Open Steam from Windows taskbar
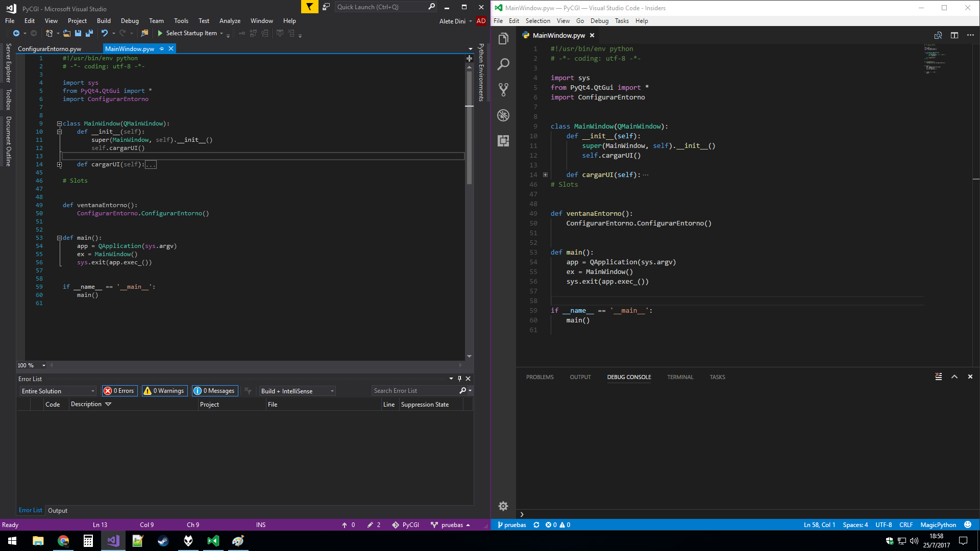This screenshot has width=980, height=551. point(163,541)
